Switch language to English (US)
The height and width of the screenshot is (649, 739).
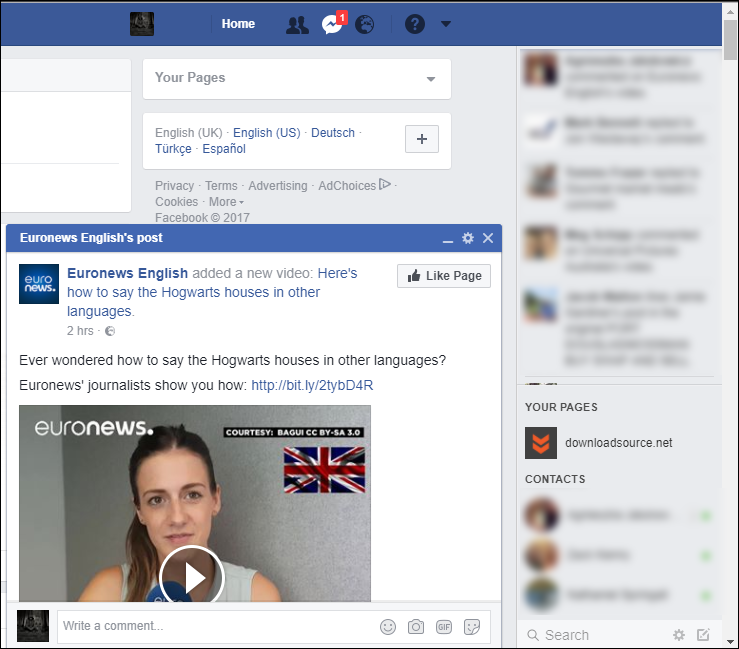(x=267, y=133)
